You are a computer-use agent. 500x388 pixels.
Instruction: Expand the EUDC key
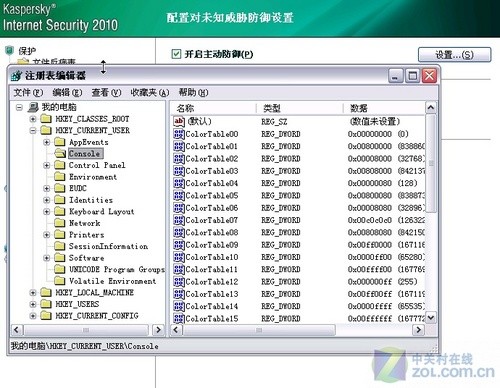click(x=47, y=188)
